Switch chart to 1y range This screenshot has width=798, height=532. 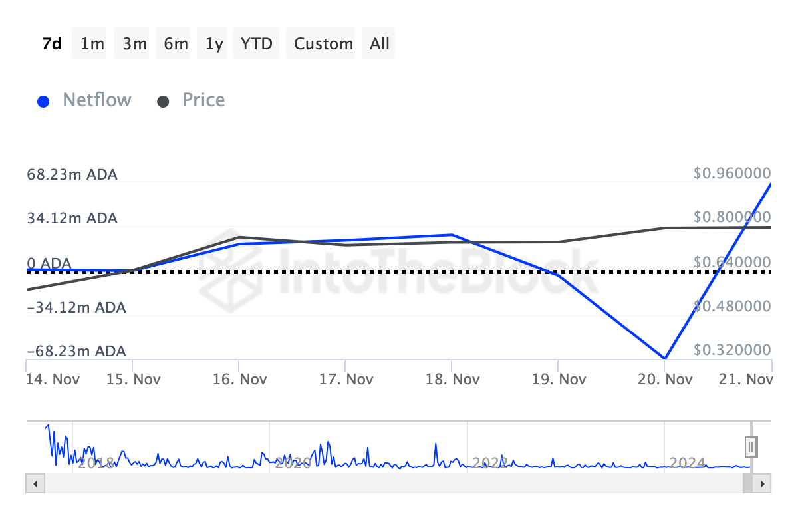coord(214,43)
